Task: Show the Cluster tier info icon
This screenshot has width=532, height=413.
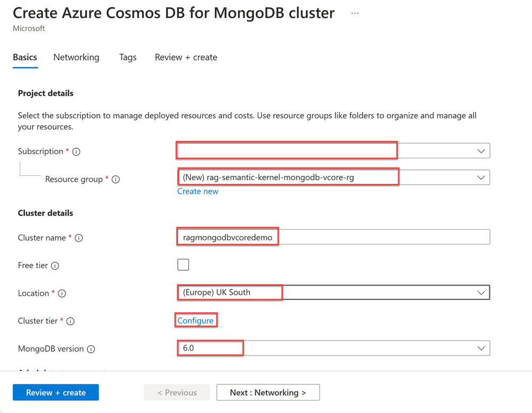Action: pyautogui.click(x=71, y=321)
